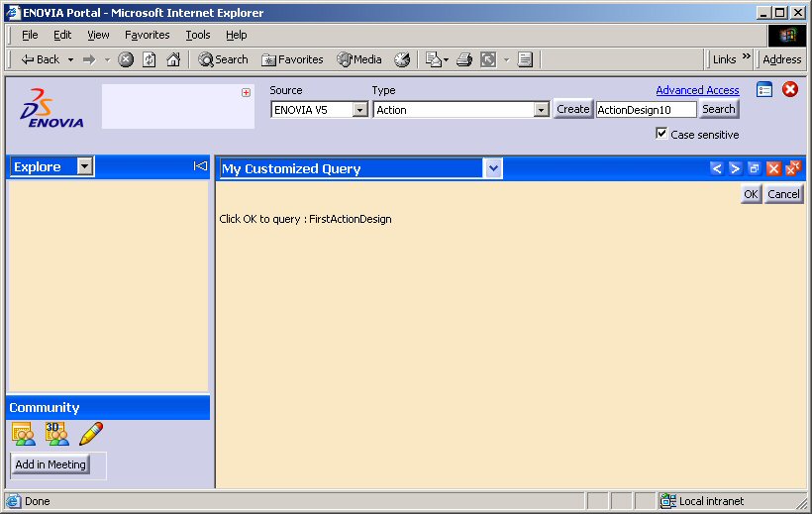Open the Favorites menu
This screenshot has width=812, height=514.
(148, 35)
